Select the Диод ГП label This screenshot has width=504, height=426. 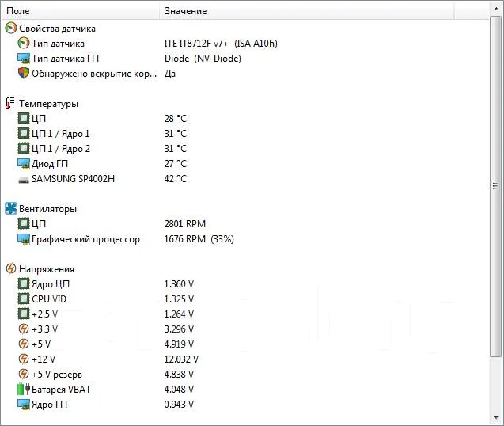pyautogui.click(x=50, y=164)
